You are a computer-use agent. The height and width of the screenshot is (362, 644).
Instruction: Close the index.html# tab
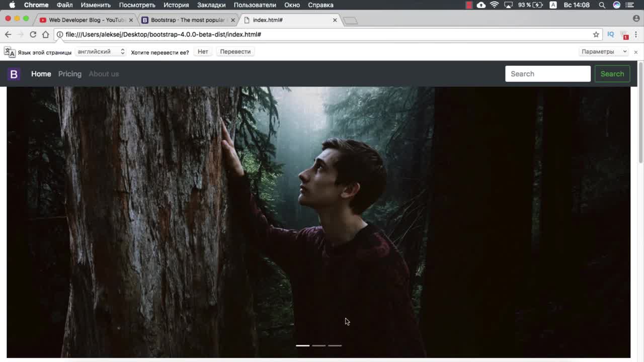(335, 20)
